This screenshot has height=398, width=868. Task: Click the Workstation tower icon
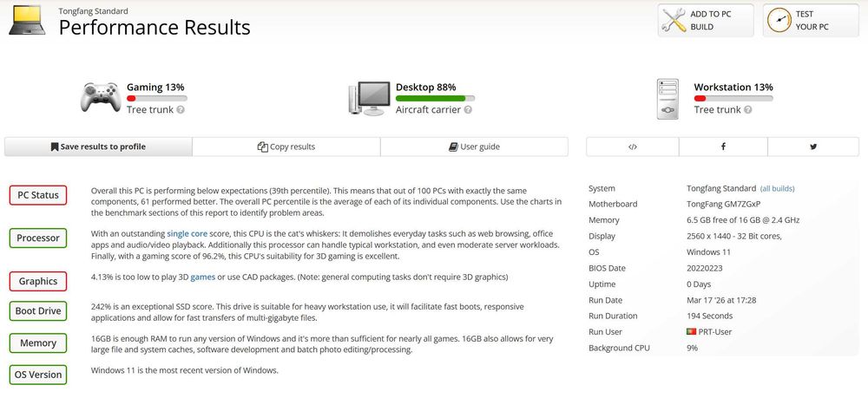[667, 99]
